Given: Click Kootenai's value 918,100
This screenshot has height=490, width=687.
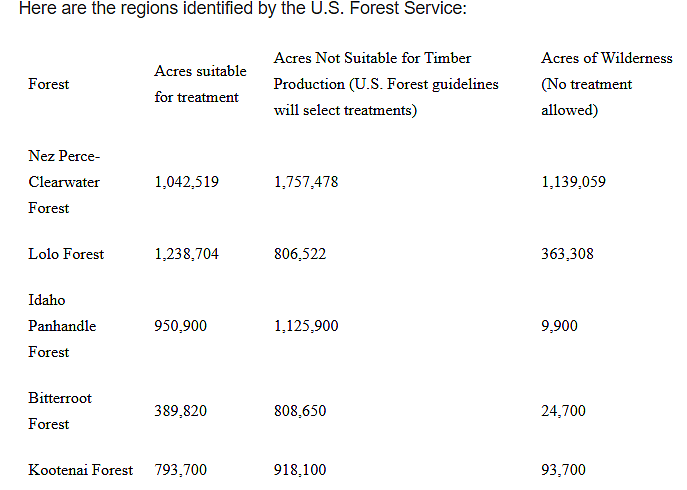Looking at the screenshot, I should [300, 470].
